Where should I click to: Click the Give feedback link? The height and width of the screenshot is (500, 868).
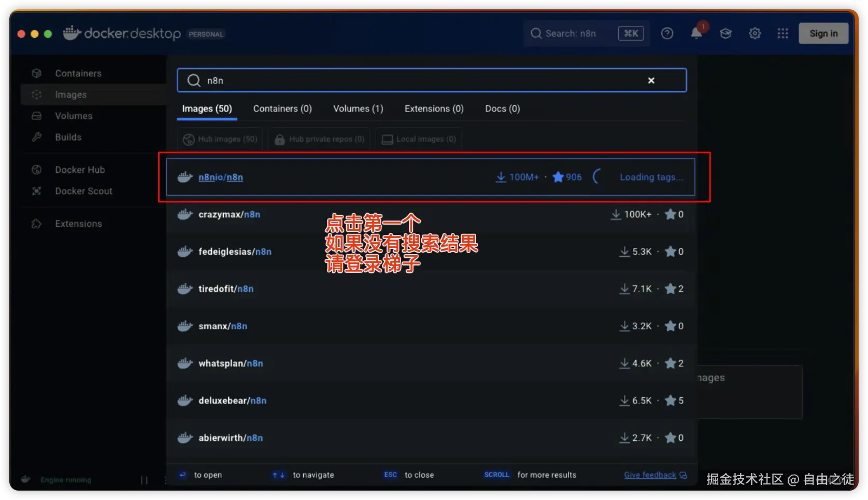point(650,475)
